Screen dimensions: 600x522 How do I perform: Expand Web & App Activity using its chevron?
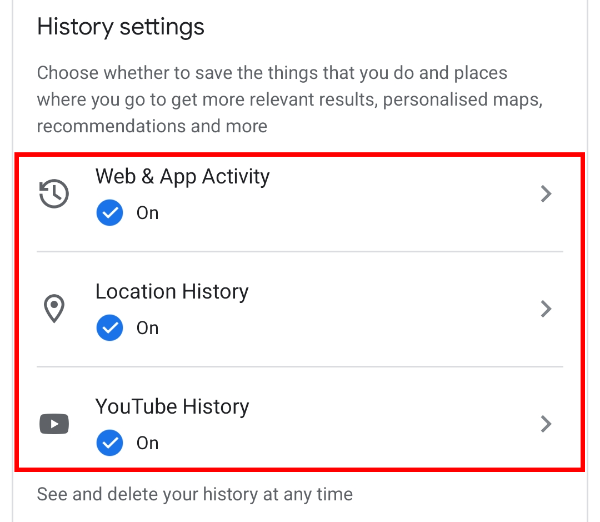pos(546,194)
